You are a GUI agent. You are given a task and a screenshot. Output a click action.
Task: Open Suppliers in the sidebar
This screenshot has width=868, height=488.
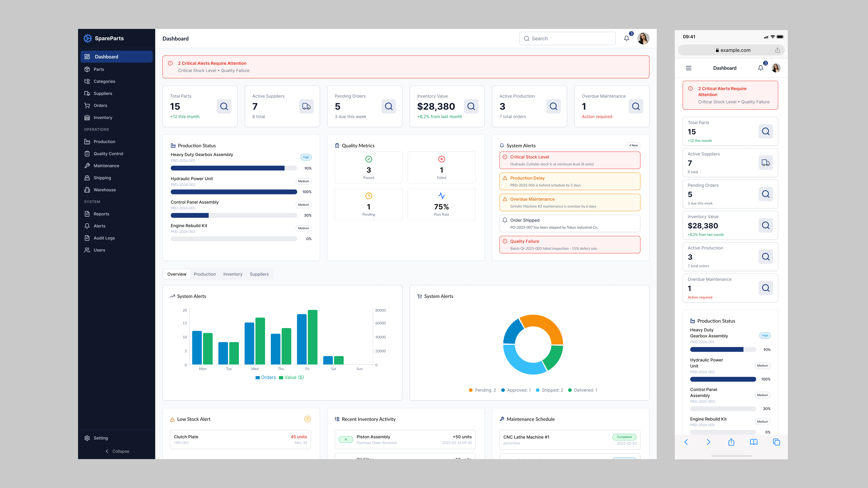(117, 93)
